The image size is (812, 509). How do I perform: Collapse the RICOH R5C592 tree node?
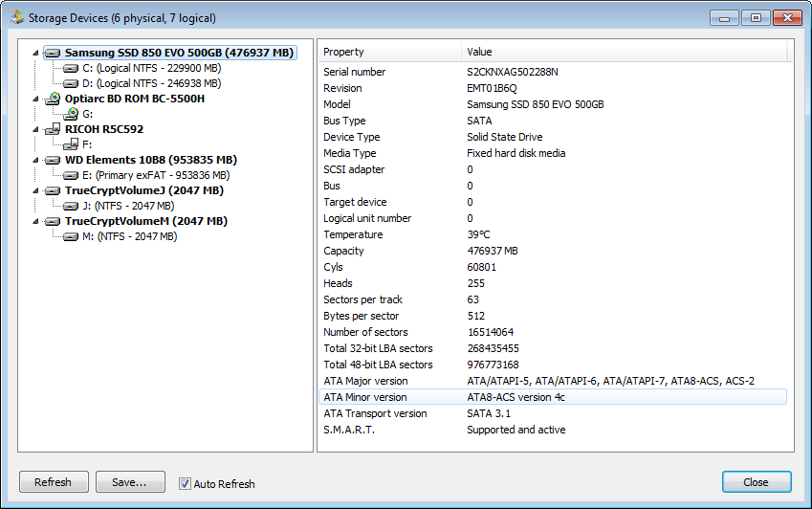(35, 129)
